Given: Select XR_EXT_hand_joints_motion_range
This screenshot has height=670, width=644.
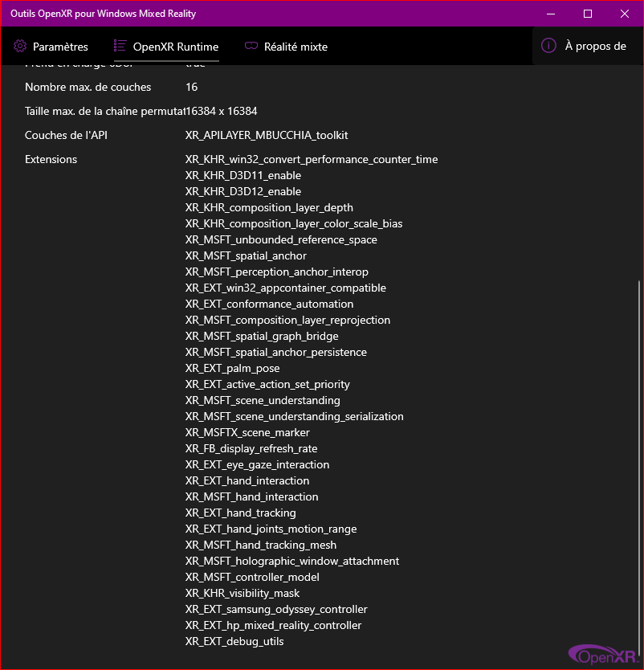Looking at the screenshot, I should (x=271, y=529).
